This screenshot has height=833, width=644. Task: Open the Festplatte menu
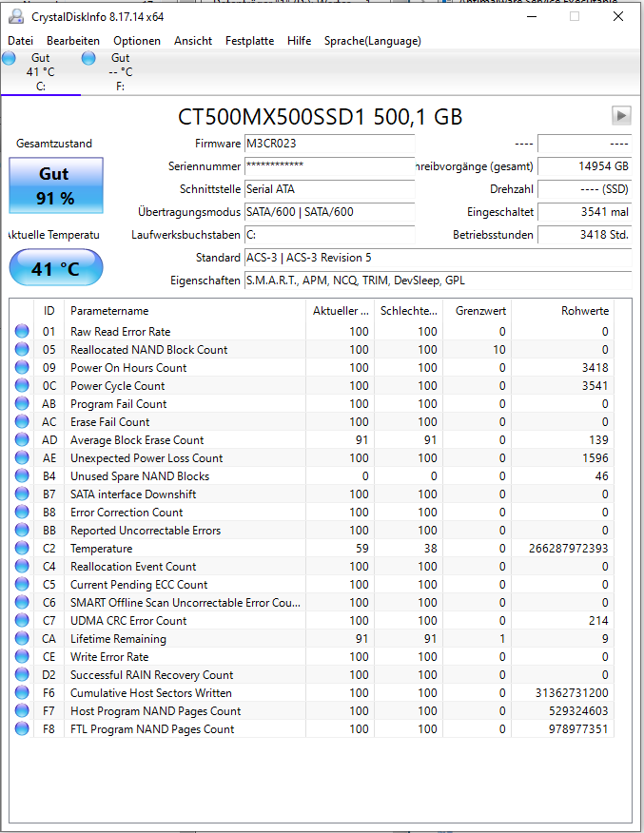250,41
